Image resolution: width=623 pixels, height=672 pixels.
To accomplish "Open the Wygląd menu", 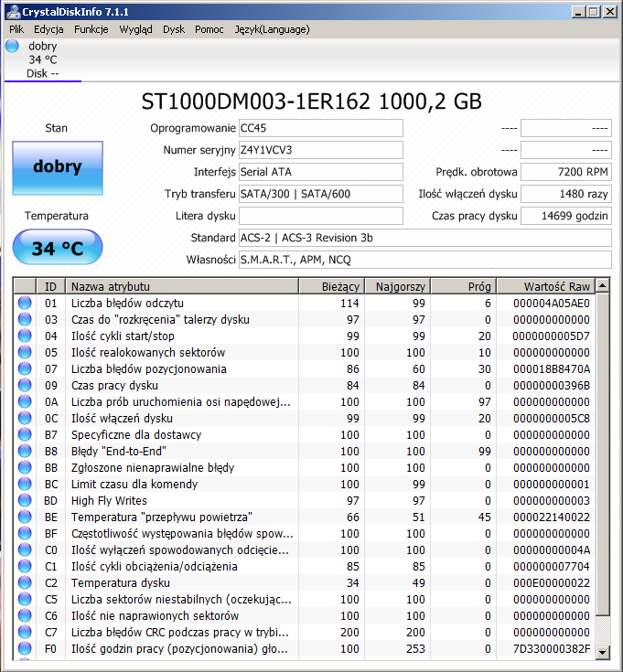I will pyautogui.click(x=135, y=29).
